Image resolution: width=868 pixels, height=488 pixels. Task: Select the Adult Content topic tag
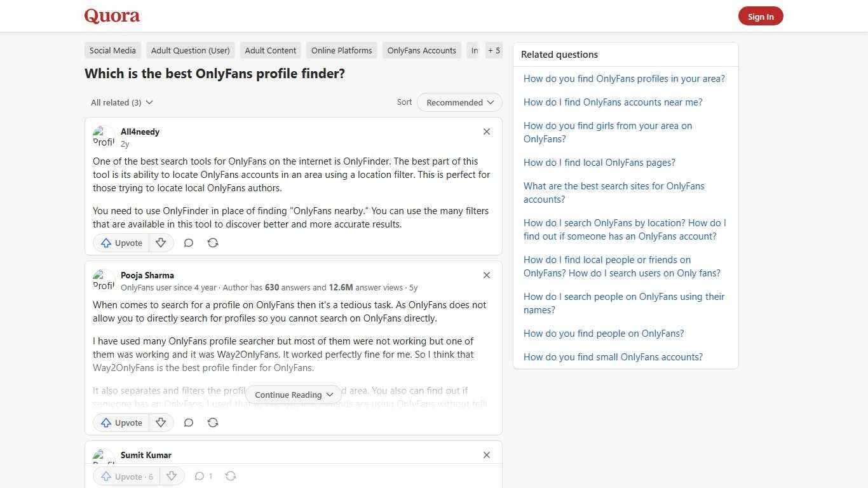[270, 50]
